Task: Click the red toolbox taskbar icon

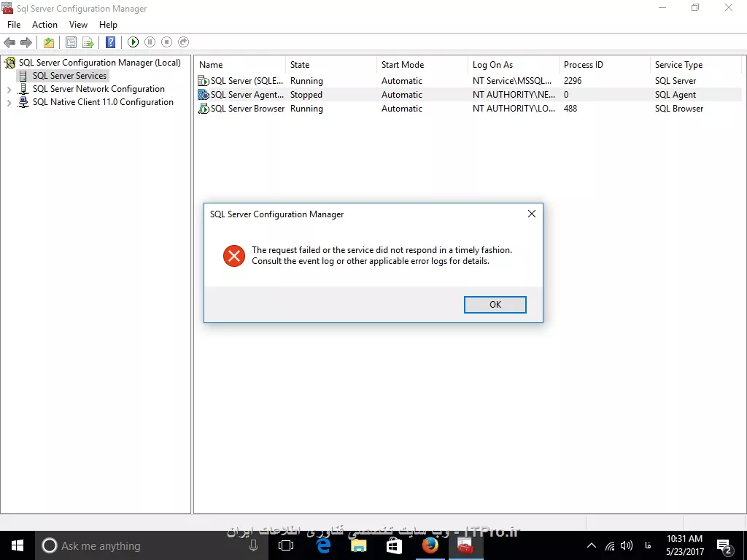Action: coord(465,545)
